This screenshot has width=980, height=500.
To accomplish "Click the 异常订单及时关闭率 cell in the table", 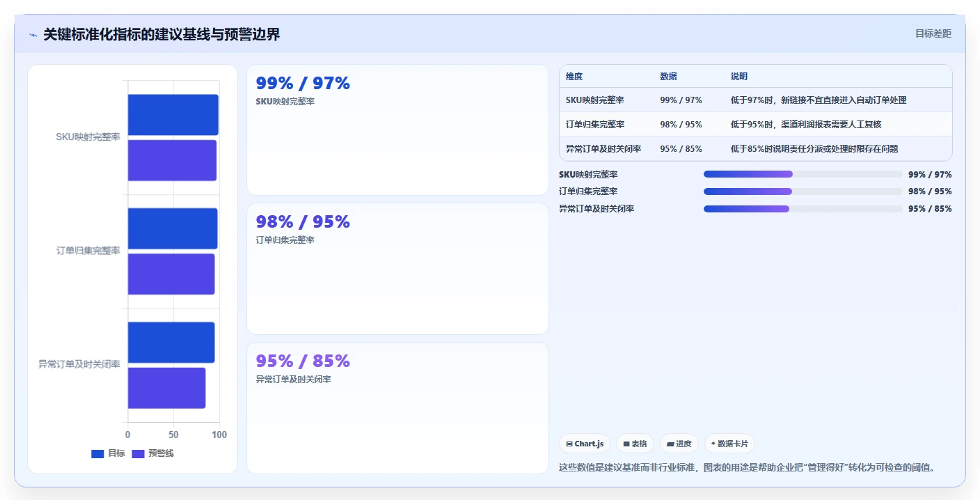I will [603, 149].
